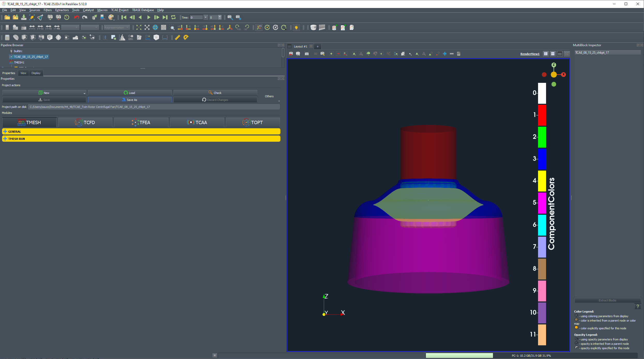Open the TCFD module button
This screenshot has width=644, height=359.
[85, 122]
